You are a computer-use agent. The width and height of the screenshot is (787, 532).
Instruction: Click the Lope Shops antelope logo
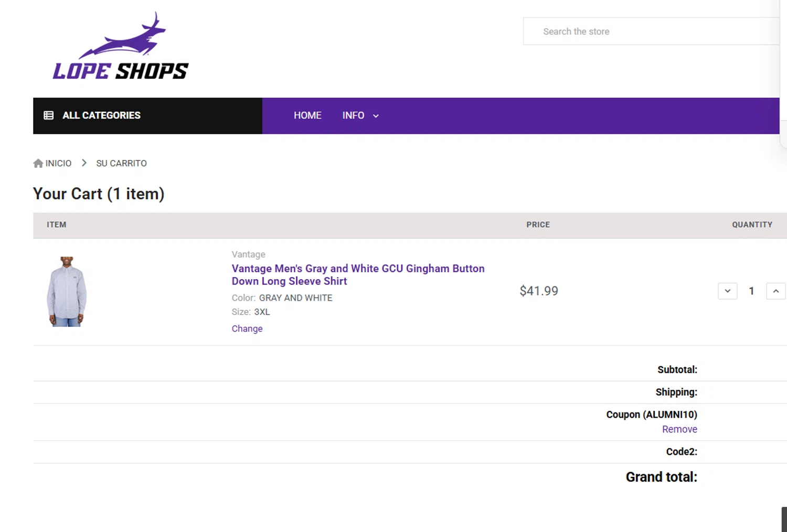coord(121,46)
